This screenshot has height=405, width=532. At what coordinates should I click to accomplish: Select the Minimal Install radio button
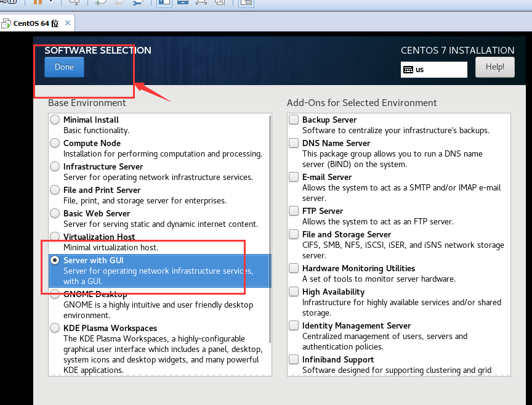pos(55,120)
